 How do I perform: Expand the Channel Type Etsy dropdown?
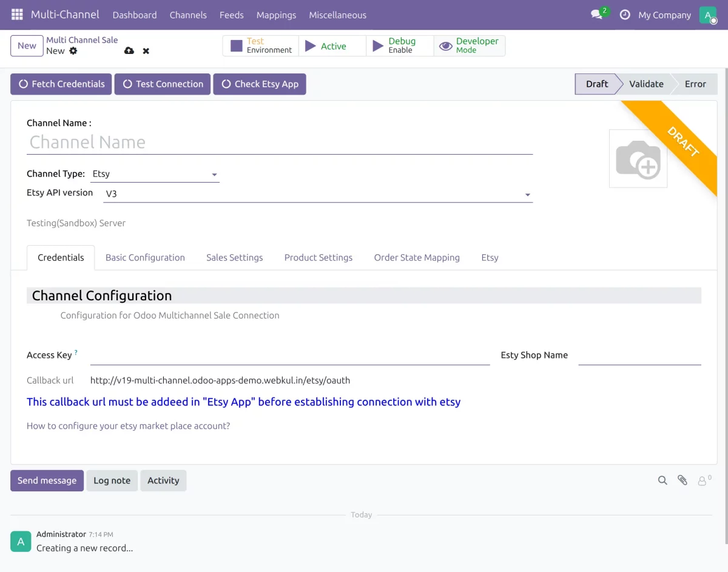[x=155, y=174]
